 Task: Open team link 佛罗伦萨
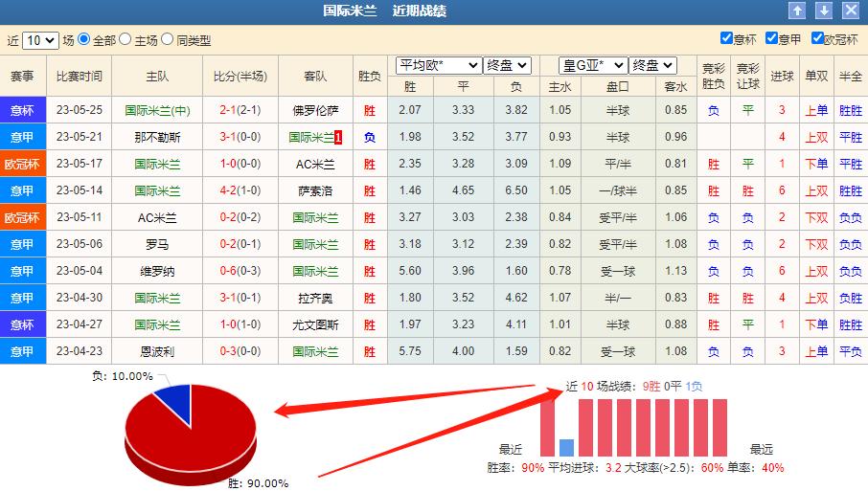coord(315,111)
